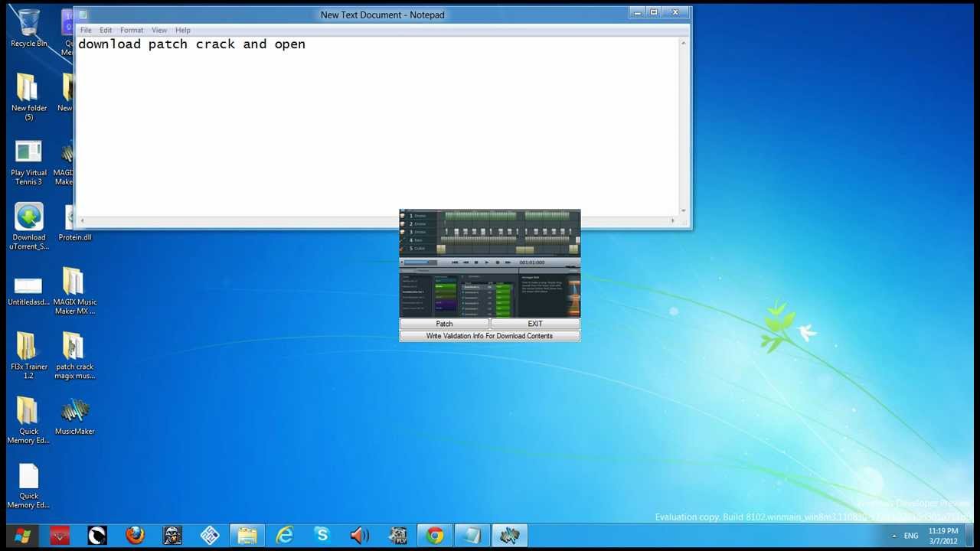Launch Play Virtual Tennis 3 shortcut
This screenshot has width=980, height=551.
point(28,161)
